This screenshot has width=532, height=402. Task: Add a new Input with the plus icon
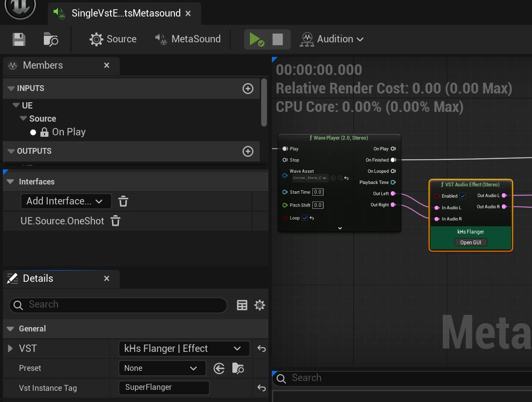[247, 89]
